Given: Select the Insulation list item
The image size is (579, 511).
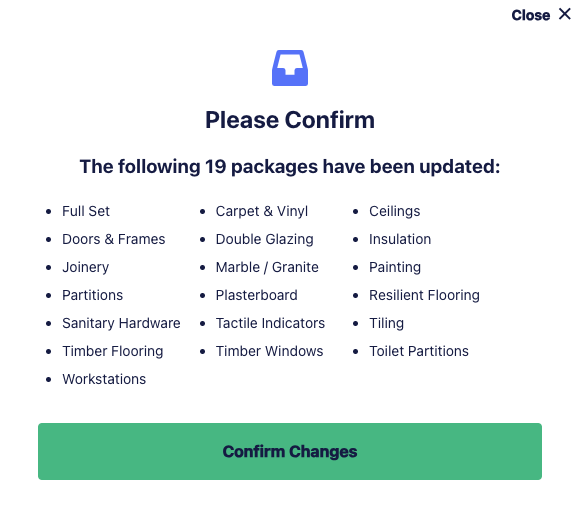Looking at the screenshot, I should point(400,239).
